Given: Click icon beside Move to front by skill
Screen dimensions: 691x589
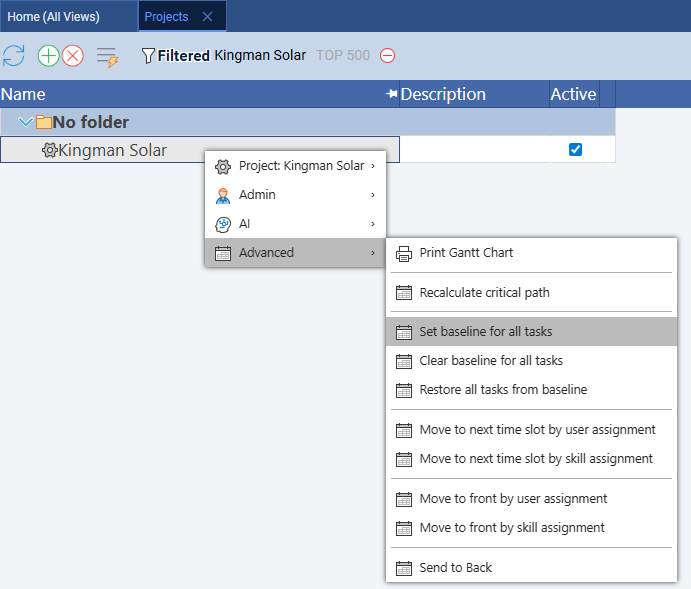Looking at the screenshot, I should point(404,528).
